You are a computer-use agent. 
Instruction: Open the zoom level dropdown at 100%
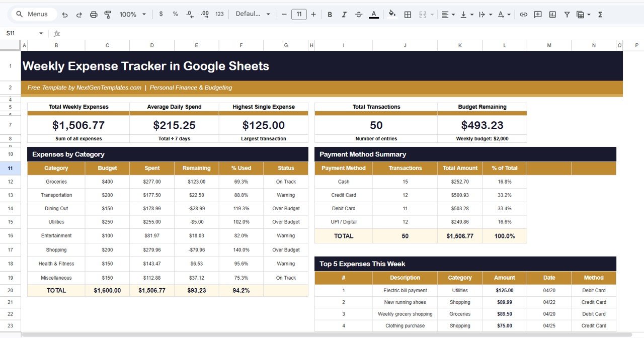click(133, 15)
